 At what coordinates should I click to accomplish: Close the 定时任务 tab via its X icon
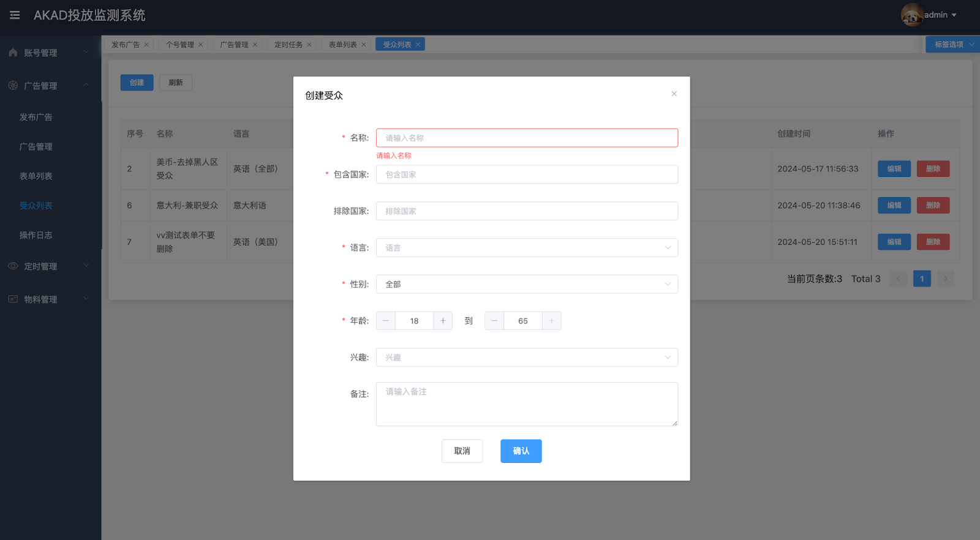pyautogui.click(x=309, y=45)
